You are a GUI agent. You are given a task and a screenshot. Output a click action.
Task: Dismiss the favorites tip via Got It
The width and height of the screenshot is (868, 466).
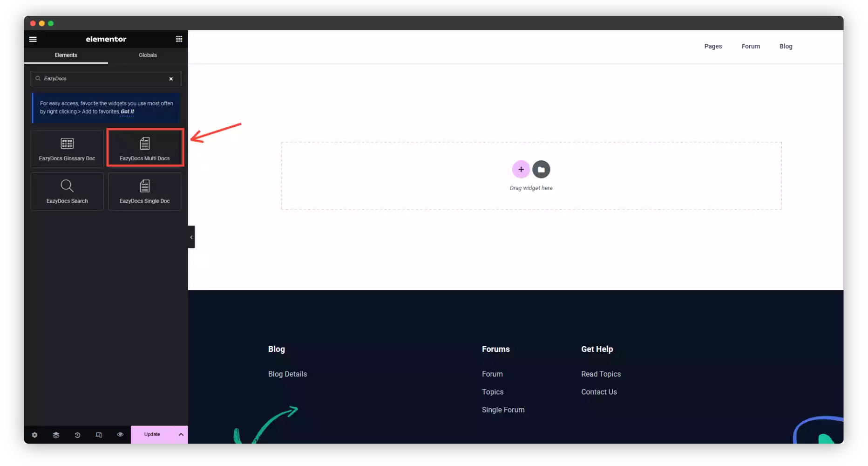[x=127, y=112]
